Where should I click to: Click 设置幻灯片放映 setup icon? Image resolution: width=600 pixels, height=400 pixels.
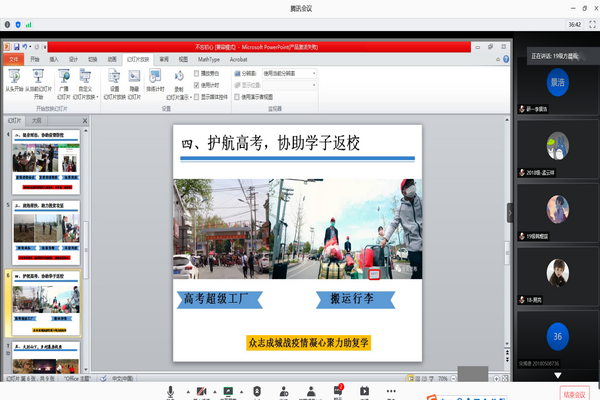tap(115, 78)
